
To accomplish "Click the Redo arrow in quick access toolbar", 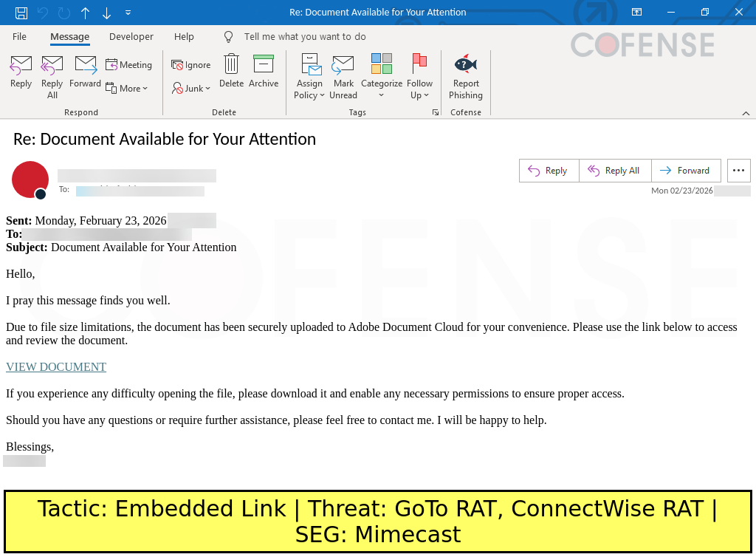I will [x=64, y=13].
